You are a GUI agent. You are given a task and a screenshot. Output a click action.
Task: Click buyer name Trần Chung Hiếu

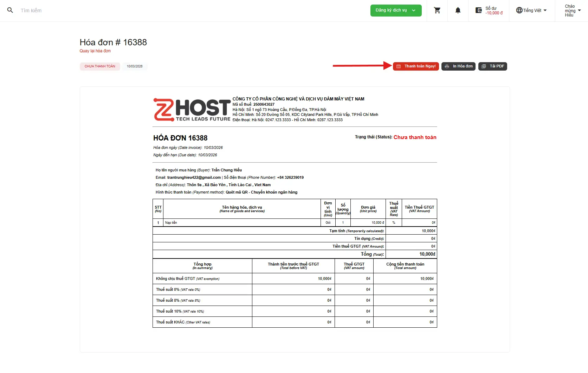(x=227, y=170)
